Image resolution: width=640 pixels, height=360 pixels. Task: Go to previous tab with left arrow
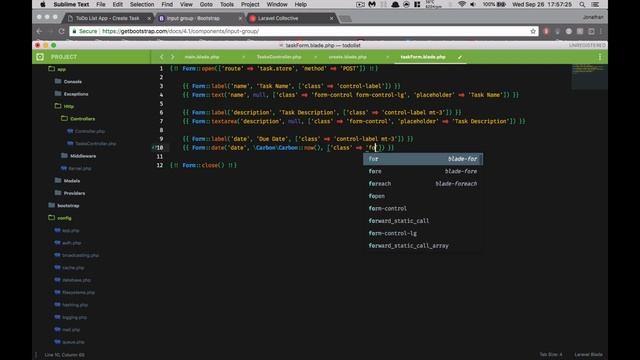162,57
